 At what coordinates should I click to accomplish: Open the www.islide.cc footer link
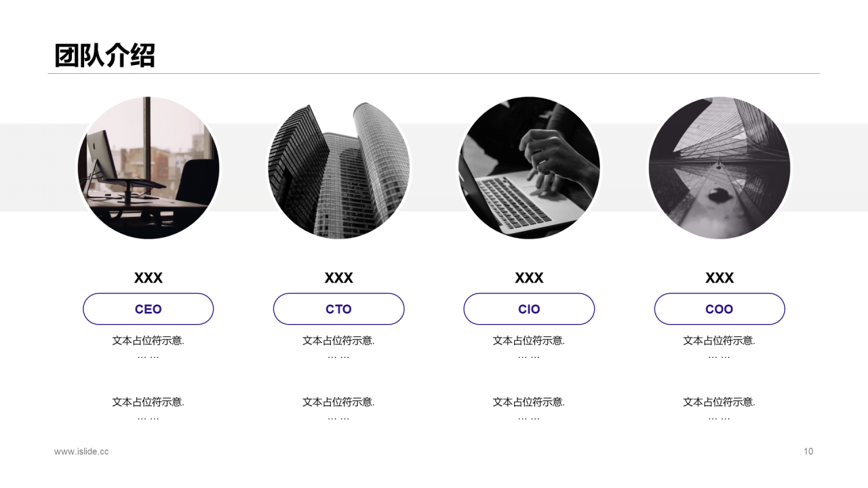tap(81, 451)
